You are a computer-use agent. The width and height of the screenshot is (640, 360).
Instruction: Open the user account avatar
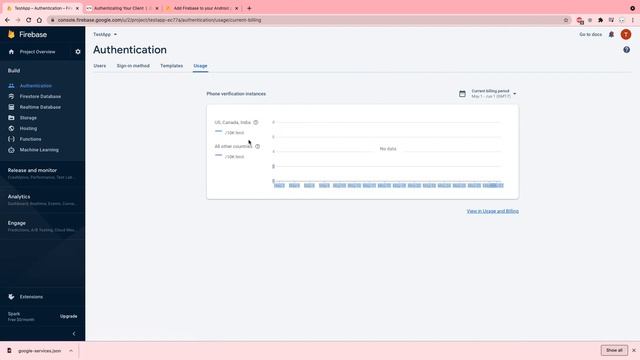pyautogui.click(x=626, y=35)
